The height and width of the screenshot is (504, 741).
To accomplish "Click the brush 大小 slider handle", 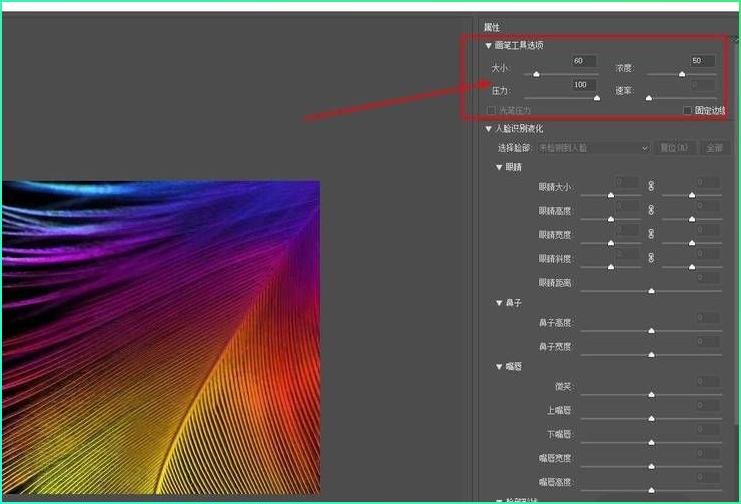I will tap(536, 74).
